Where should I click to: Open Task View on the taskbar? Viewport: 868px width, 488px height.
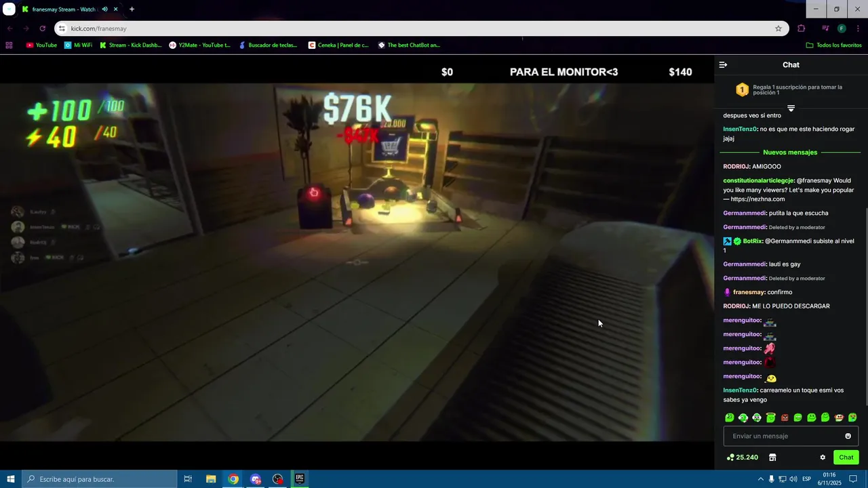[188, 479]
